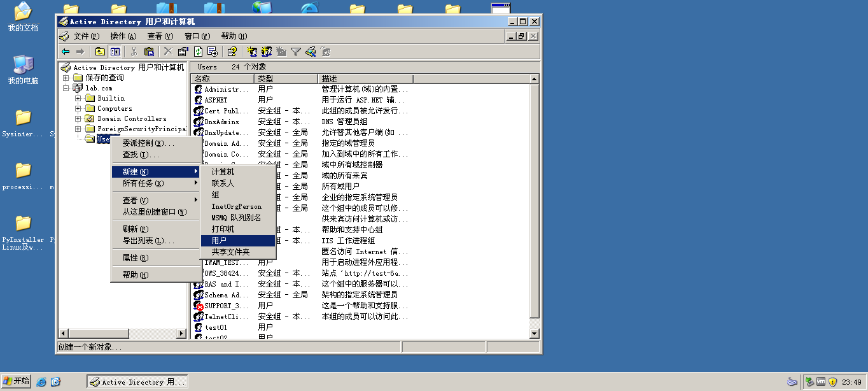The height and width of the screenshot is (391, 868).
Task: Choose 联系人 in the 新建 submenu
Action: [x=238, y=183]
